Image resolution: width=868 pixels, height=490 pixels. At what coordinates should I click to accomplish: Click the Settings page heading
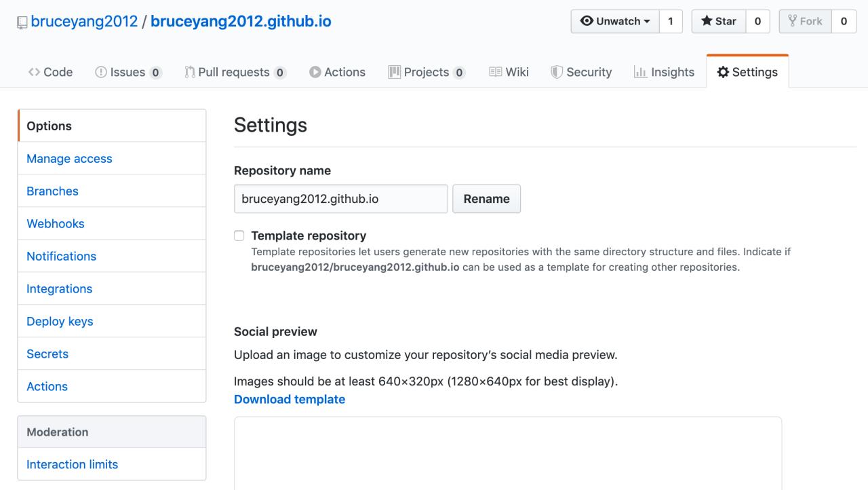(x=271, y=125)
